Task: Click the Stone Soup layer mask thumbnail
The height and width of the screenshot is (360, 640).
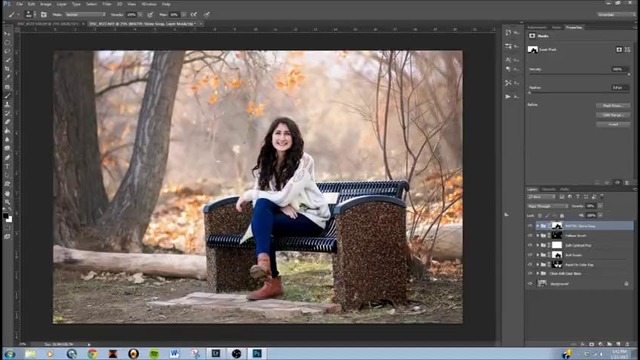Action: 557,226
